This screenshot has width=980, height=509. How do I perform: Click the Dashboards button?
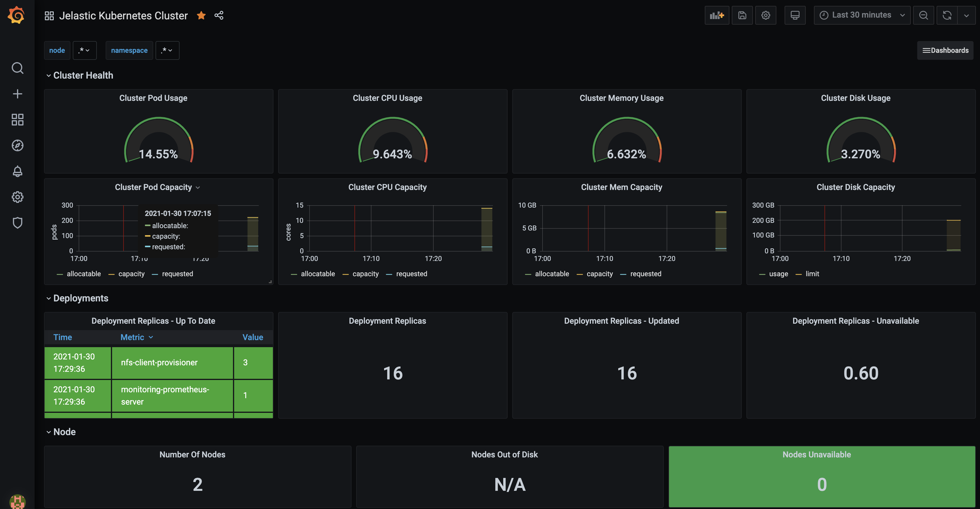pos(945,50)
